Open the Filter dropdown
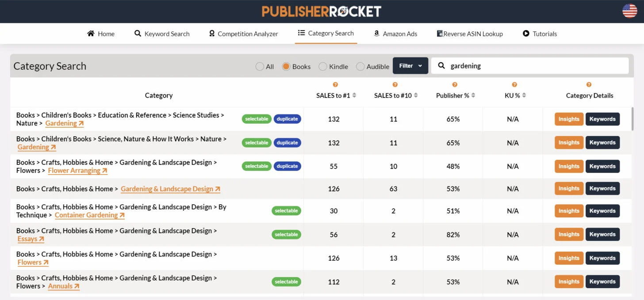Viewport: 644px width, 300px height. click(x=410, y=66)
